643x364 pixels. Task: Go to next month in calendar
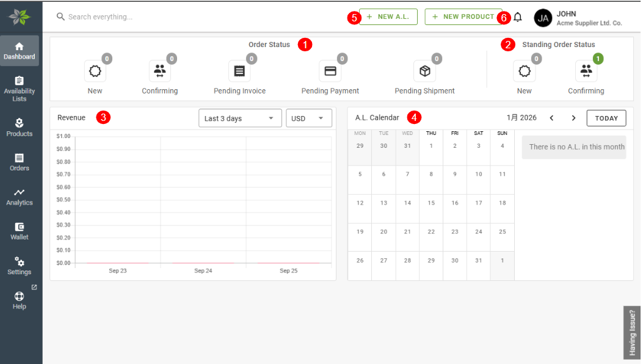tap(573, 118)
